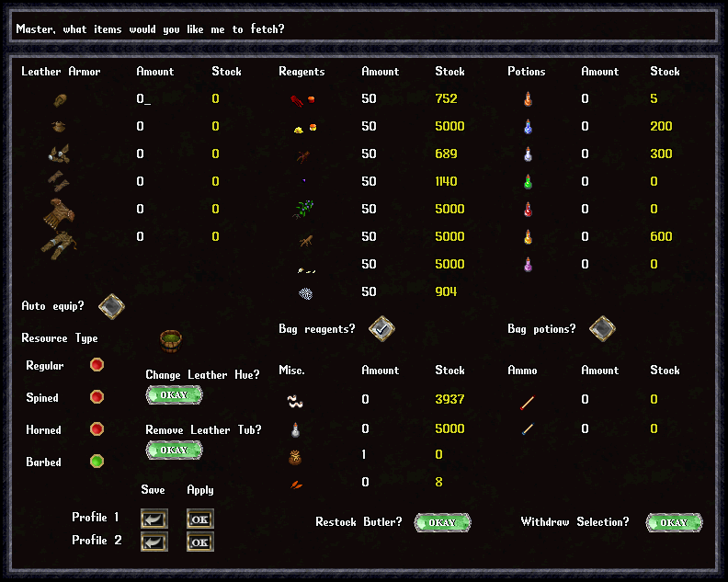728x582 pixels.
Task: Click the amount for reagent stock 752
Action: tap(369, 99)
